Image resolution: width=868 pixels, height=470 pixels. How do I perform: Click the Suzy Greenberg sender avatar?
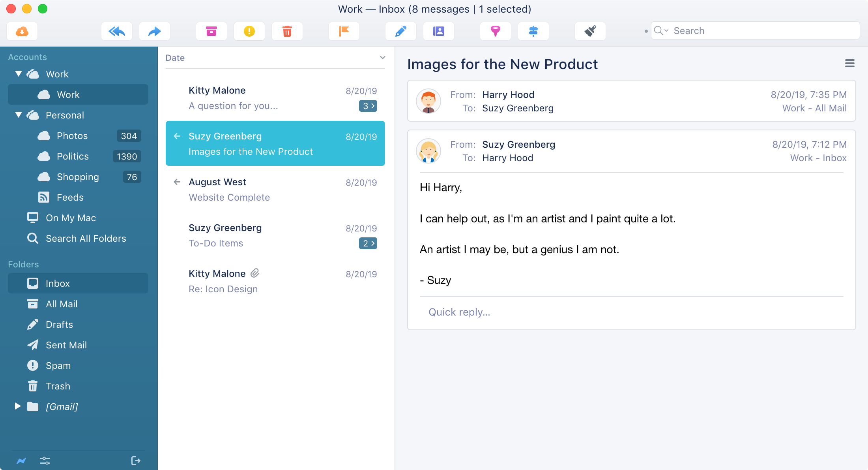pos(428,150)
